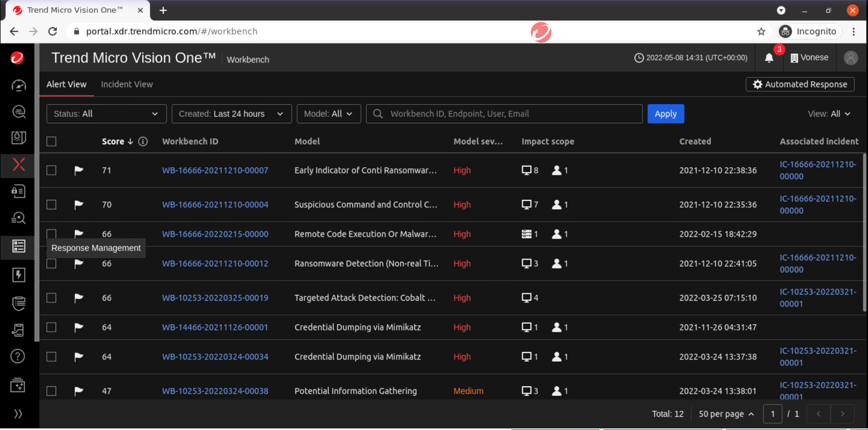The height and width of the screenshot is (430, 868).
Task: Select checkbox for WB-14466-20211126-00001 row
Action: 51,327
